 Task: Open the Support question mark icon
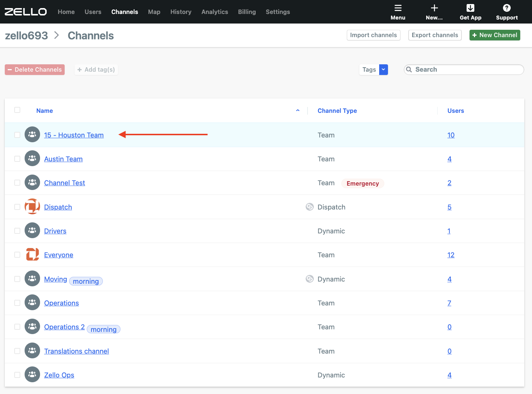pos(507,8)
